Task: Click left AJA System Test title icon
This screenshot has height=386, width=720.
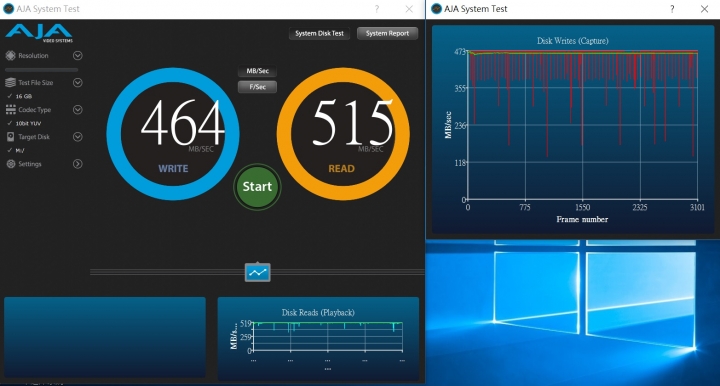Action: coord(8,9)
